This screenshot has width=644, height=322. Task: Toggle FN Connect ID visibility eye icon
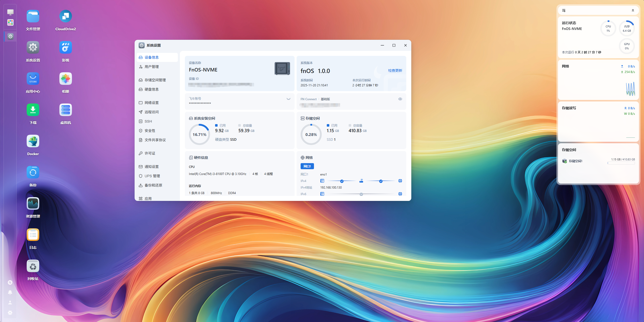click(x=400, y=99)
